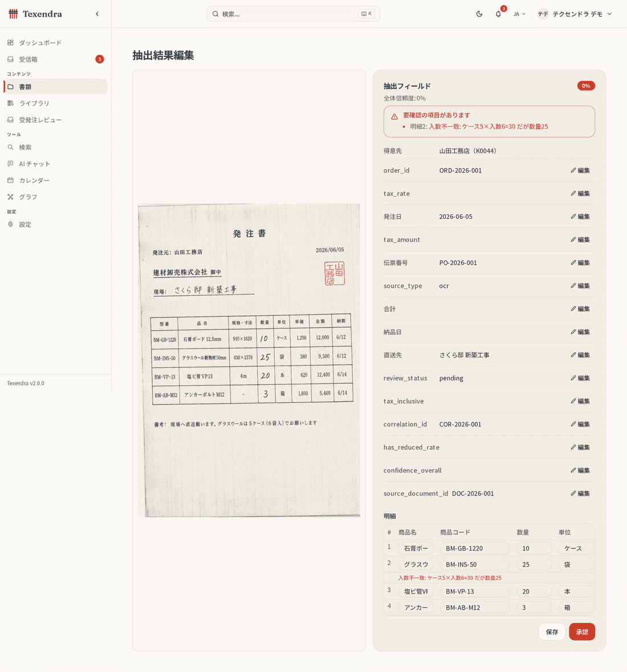
Task: Open カレンダー in the sidebar
Action: 55,181
